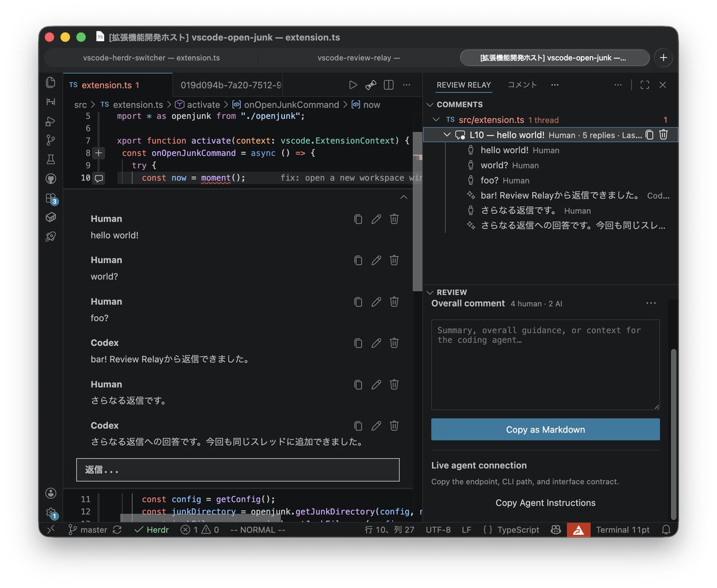Click the Review panel vertical scrollbar
The width and height of the screenshot is (717, 588).
click(674, 433)
